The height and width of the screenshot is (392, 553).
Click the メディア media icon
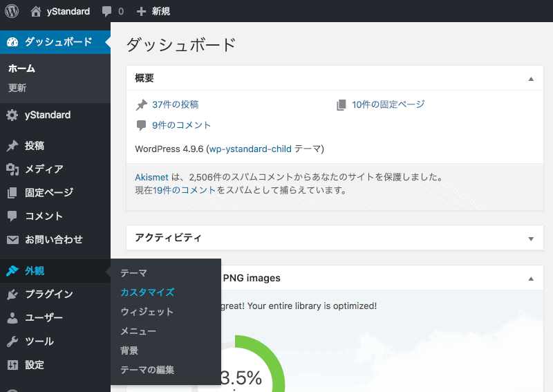pos(12,169)
